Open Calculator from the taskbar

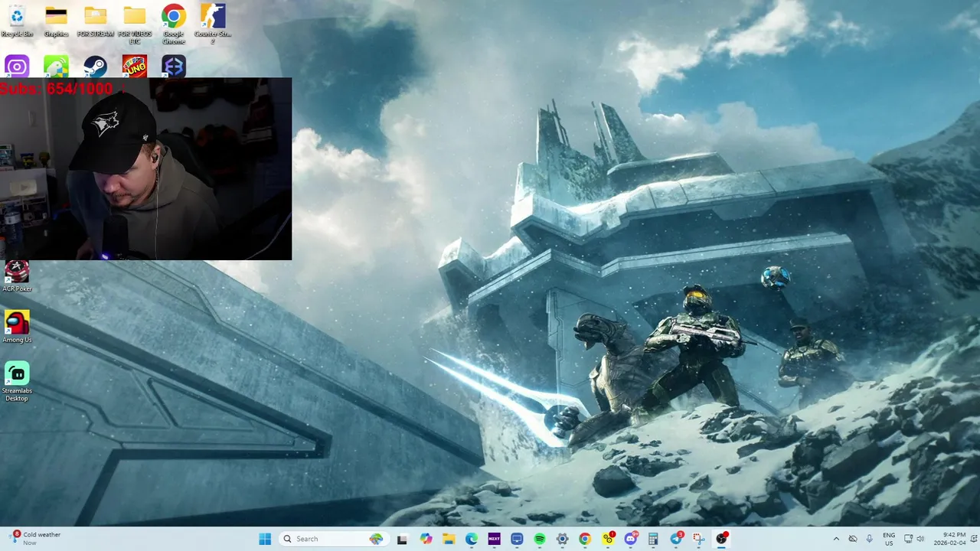[653, 539]
